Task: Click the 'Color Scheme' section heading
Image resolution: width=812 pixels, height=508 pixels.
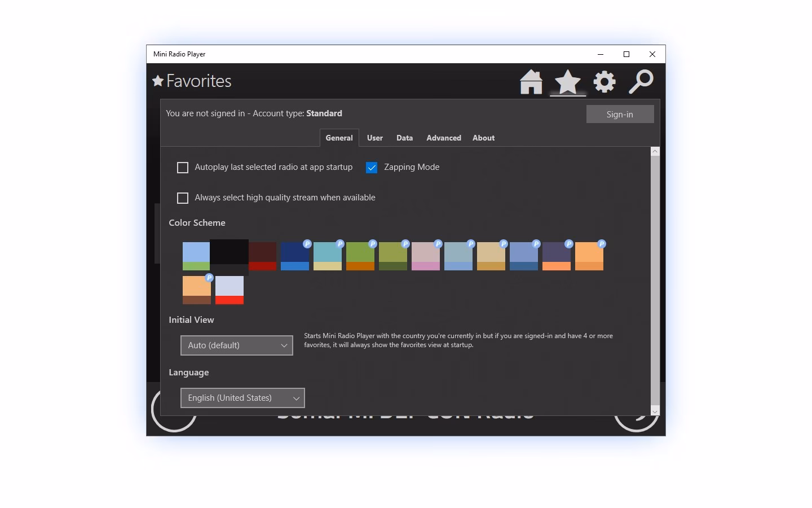Action: pyautogui.click(x=197, y=223)
